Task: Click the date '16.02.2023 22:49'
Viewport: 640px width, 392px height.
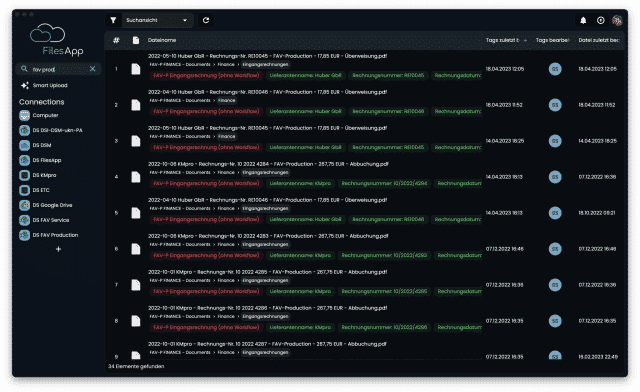Action: [x=598, y=357]
